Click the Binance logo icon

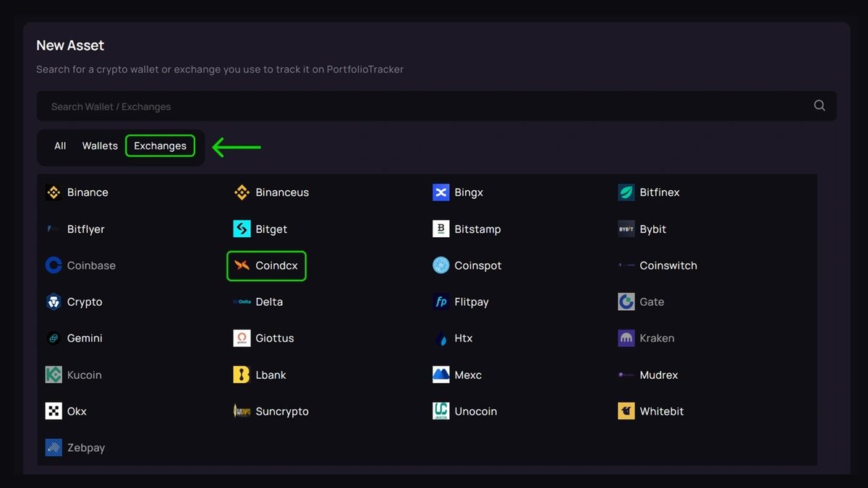[54, 192]
